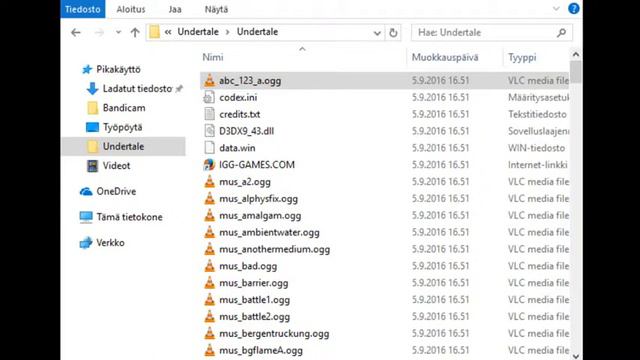Image resolution: width=640 pixels, height=360 pixels.
Task: Open the recent locations dropdown arrow
Action: [x=118, y=32]
